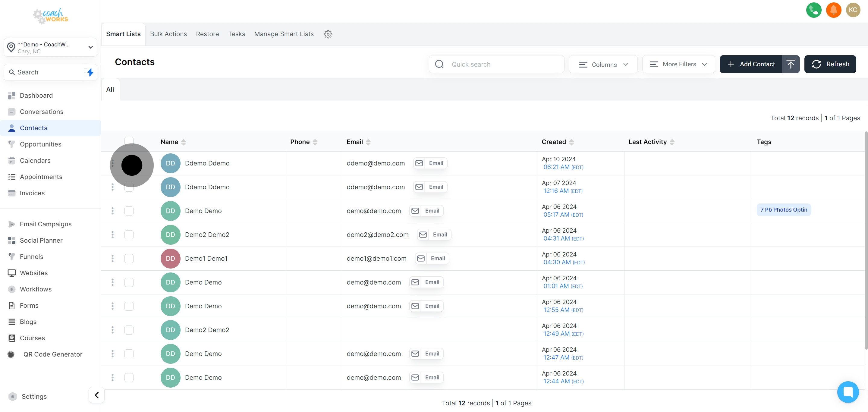Switch to the Bulk Actions tab
This screenshot has width=868, height=412.
[x=168, y=34]
